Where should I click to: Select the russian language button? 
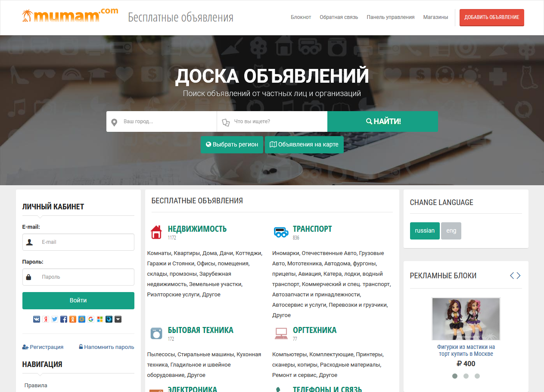coord(425,230)
